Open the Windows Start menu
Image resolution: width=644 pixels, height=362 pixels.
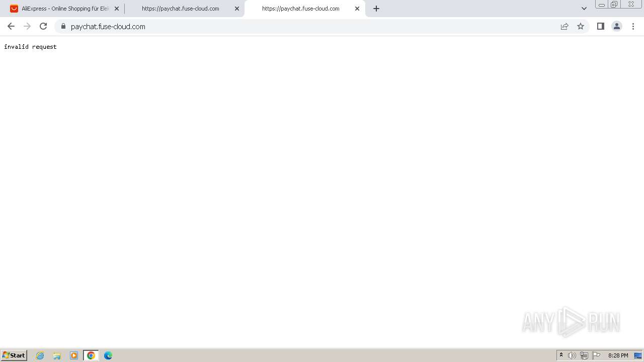pos(14,355)
